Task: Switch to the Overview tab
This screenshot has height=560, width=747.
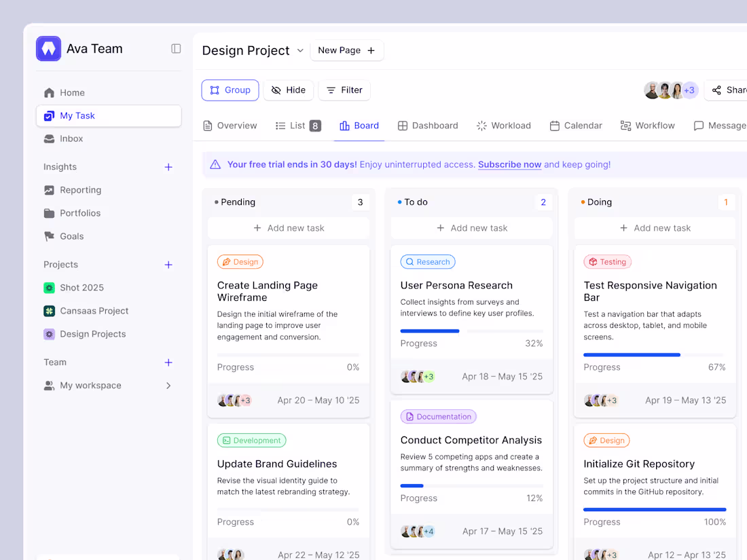Action: [x=230, y=126]
